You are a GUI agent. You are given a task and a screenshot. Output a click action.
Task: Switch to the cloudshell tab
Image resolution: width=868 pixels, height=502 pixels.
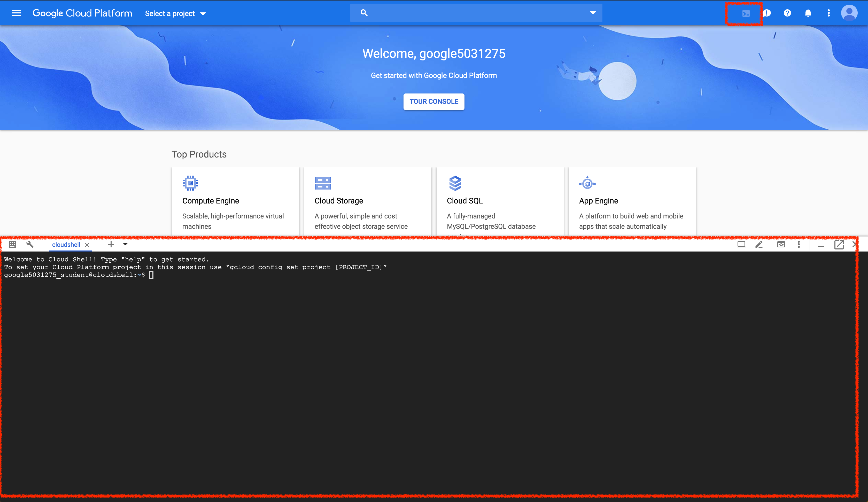pos(66,245)
